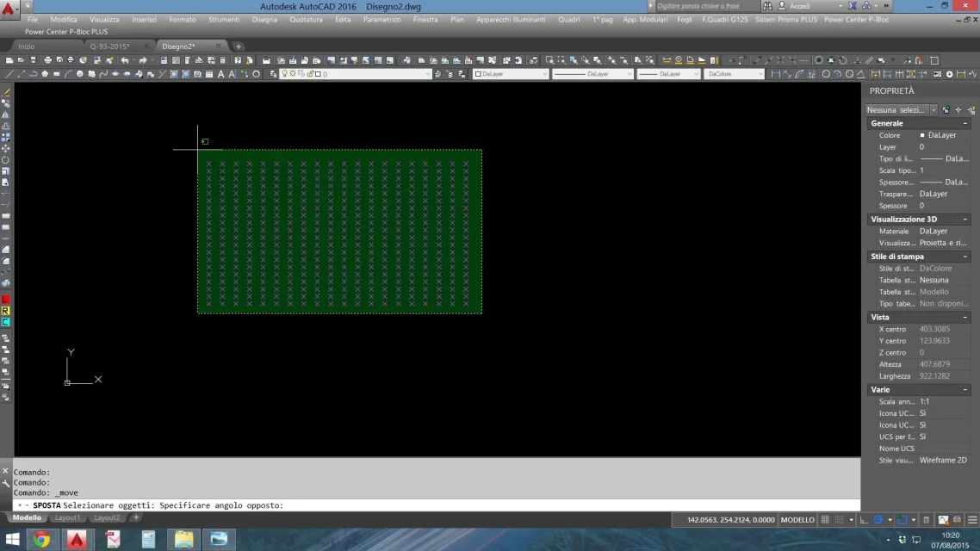Toggle polar tracking in status bar
This screenshot has height=551, width=980.
click(878, 520)
